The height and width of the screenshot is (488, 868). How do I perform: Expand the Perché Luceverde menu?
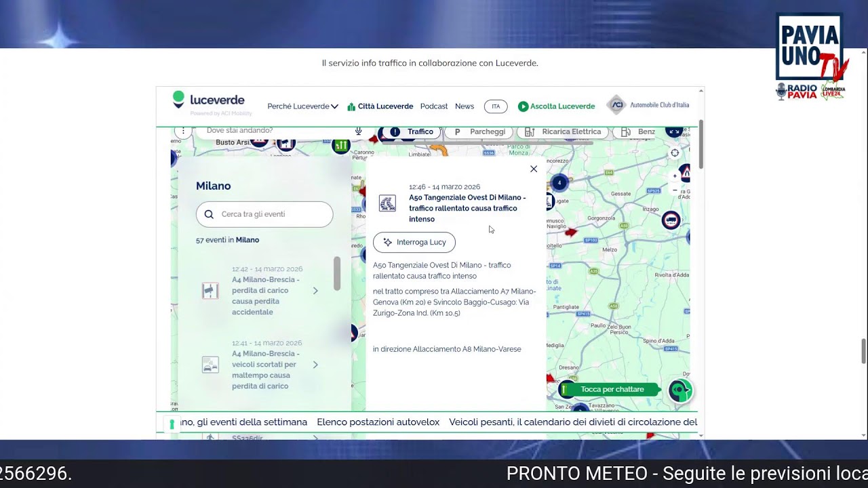tap(302, 106)
